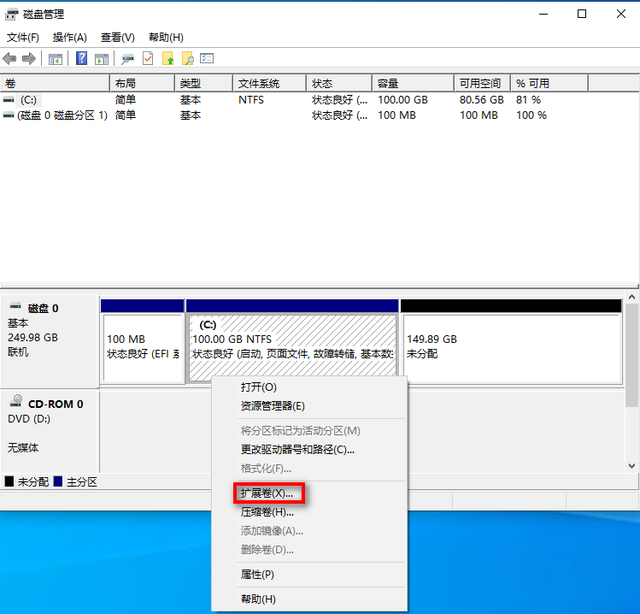This screenshot has height=614, width=640.
Task: Select 属性(P) in the context menu
Action: (257, 574)
